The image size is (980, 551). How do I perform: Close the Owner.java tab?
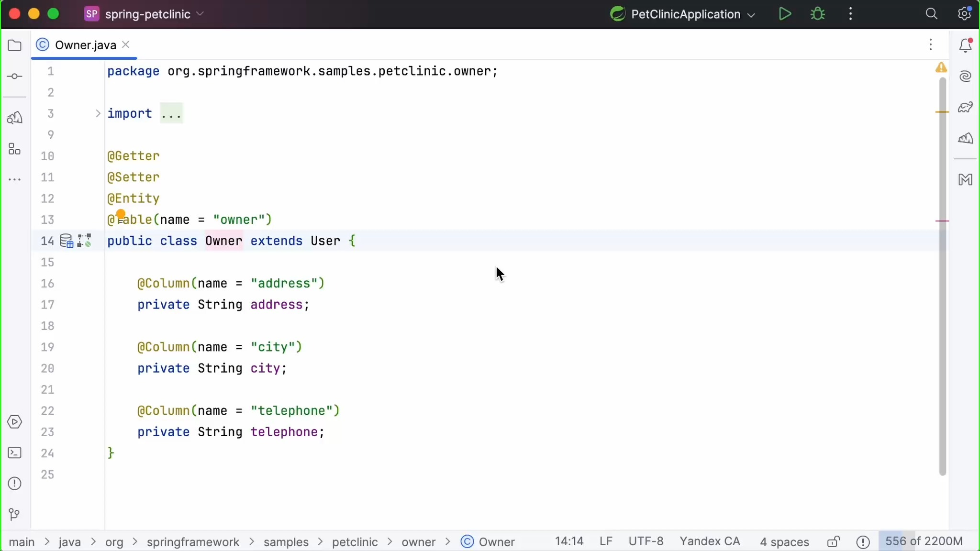click(x=126, y=44)
